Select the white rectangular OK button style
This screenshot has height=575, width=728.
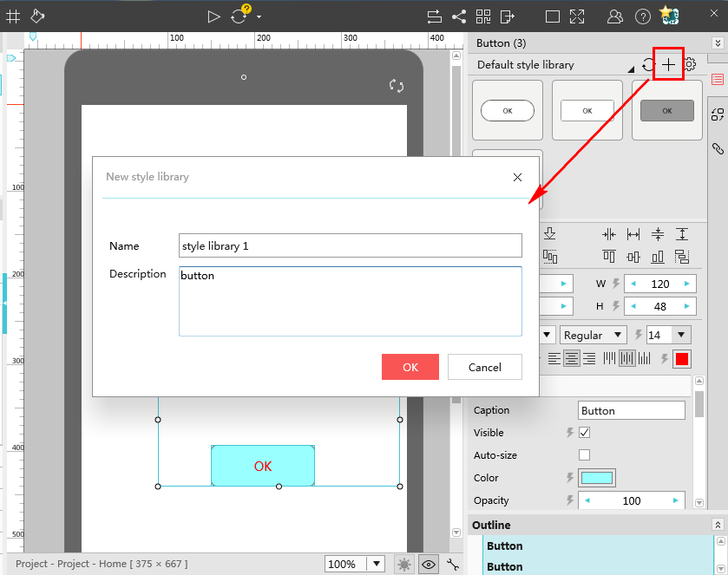(587, 110)
